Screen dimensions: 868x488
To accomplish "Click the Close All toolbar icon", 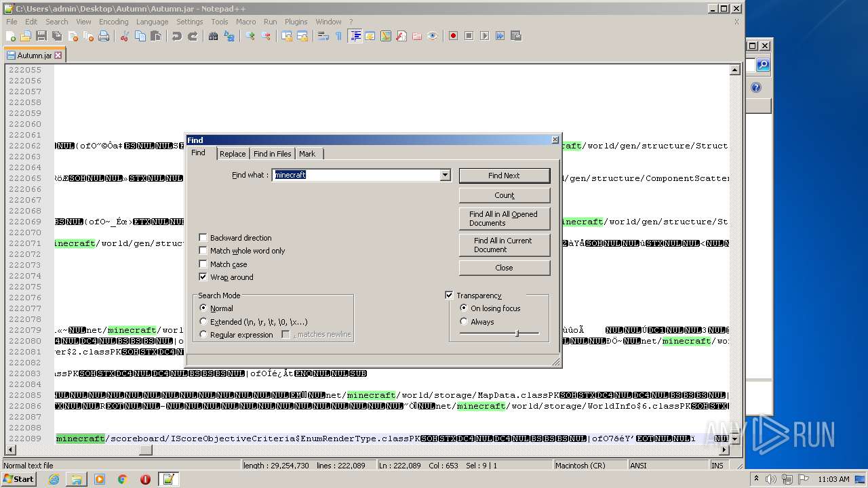I will tap(88, 36).
